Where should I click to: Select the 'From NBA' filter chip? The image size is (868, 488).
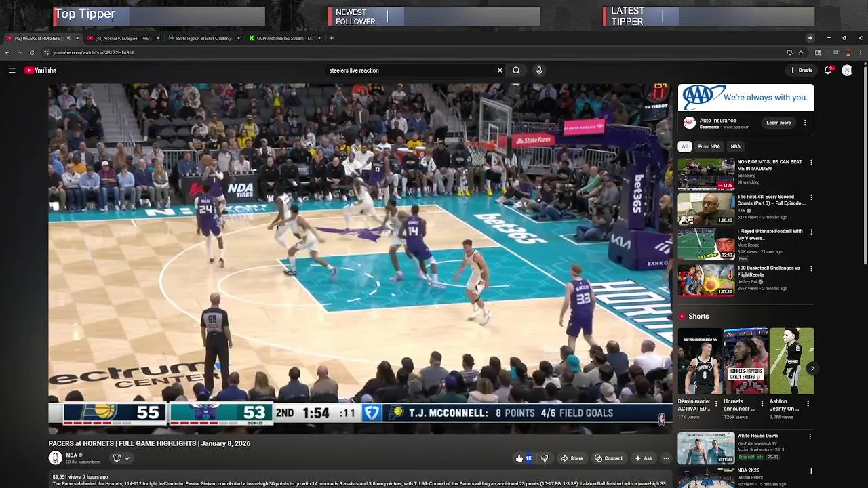(709, 146)
